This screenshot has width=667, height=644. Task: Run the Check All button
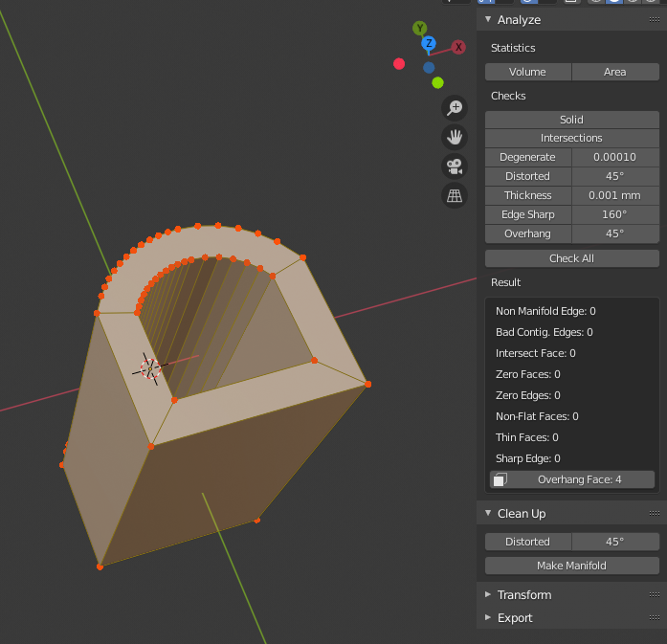click(x=571, y=258)
